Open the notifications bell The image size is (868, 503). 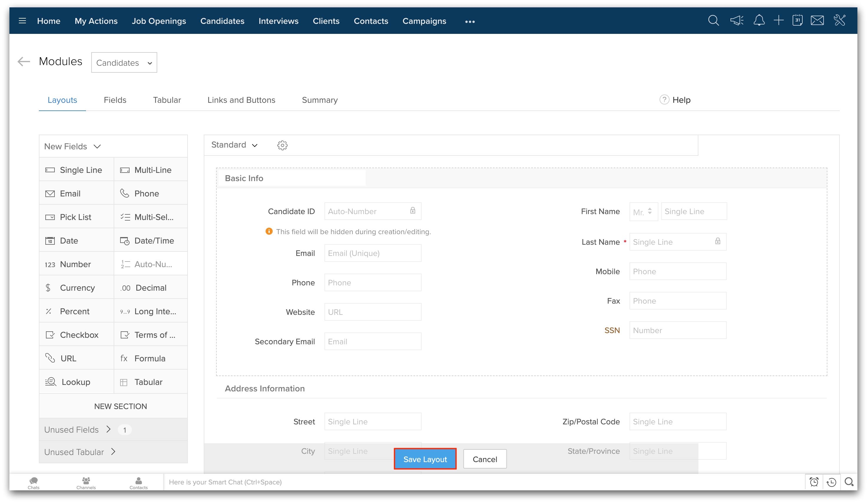tap(759, 21)
